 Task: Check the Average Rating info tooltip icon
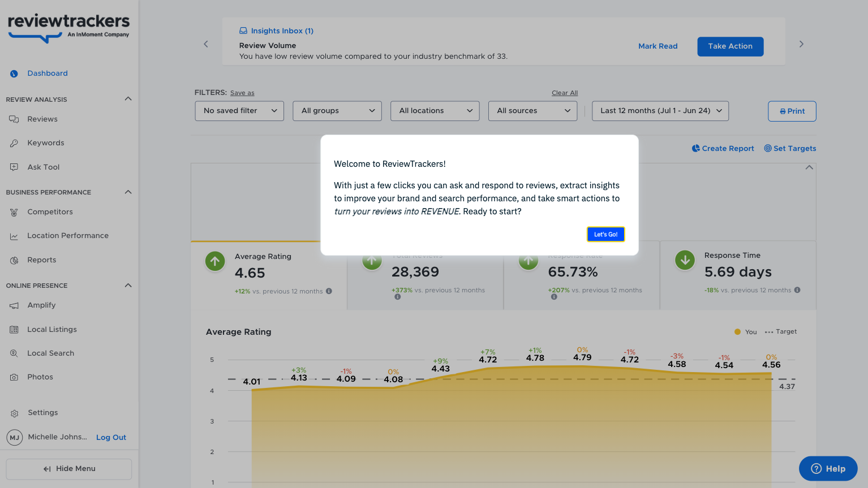tap(329, 291)
